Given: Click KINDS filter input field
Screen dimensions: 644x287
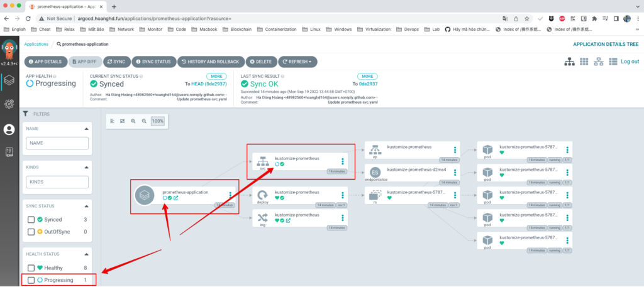Looking at the screenshot, I should 57,182.
